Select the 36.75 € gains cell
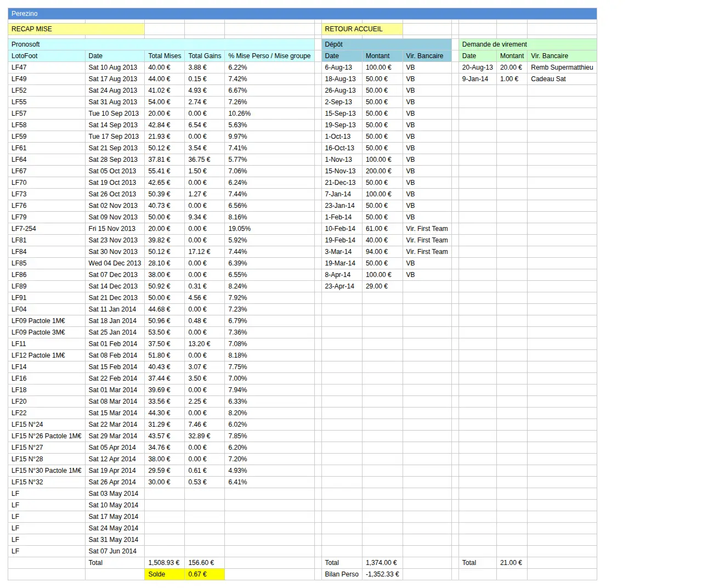Screen dimensions: 702x588 click(x=205, y=160)
